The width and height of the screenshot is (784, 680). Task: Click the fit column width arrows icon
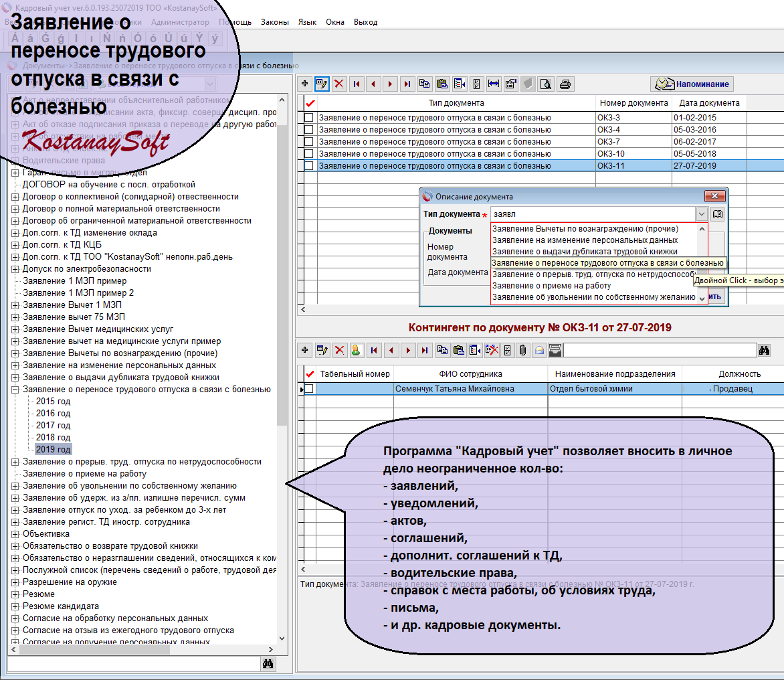pos(494,84)
